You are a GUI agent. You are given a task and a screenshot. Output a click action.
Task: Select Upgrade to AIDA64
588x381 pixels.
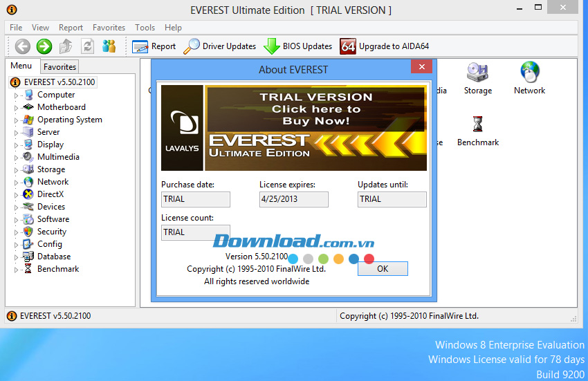(x=385, y=46)
